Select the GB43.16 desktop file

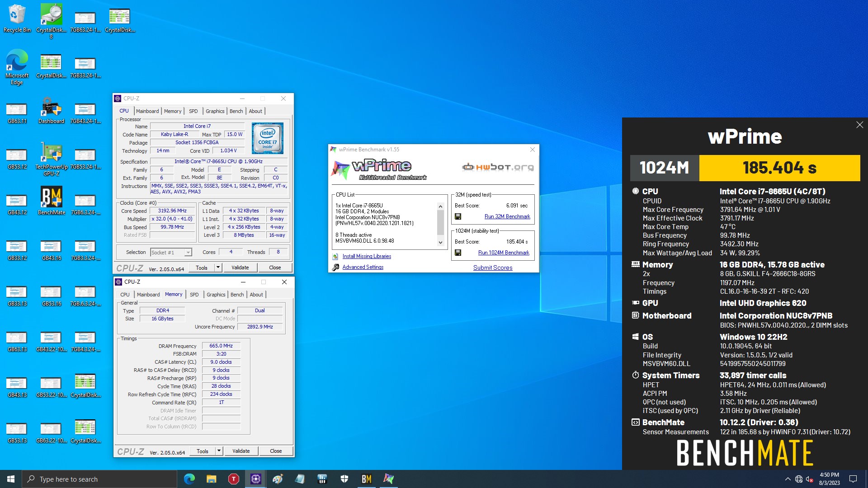pyautogui.click(x=51, y=250)
